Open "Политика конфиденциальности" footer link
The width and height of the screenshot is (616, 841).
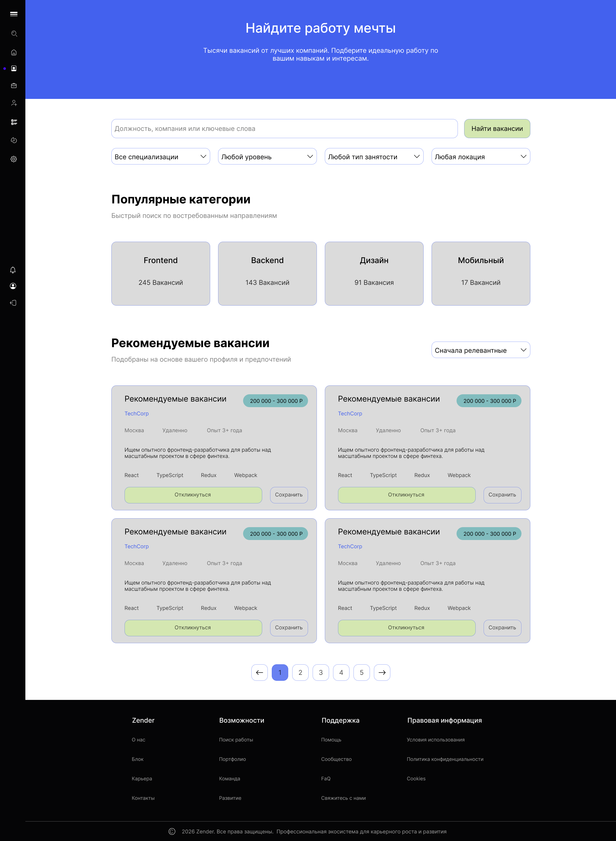pos(445,759)
